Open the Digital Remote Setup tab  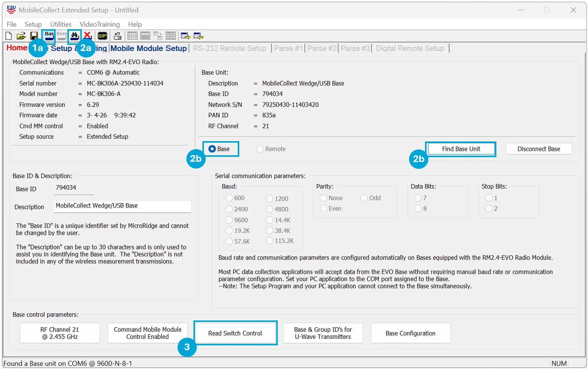click(x=410, y=48)
